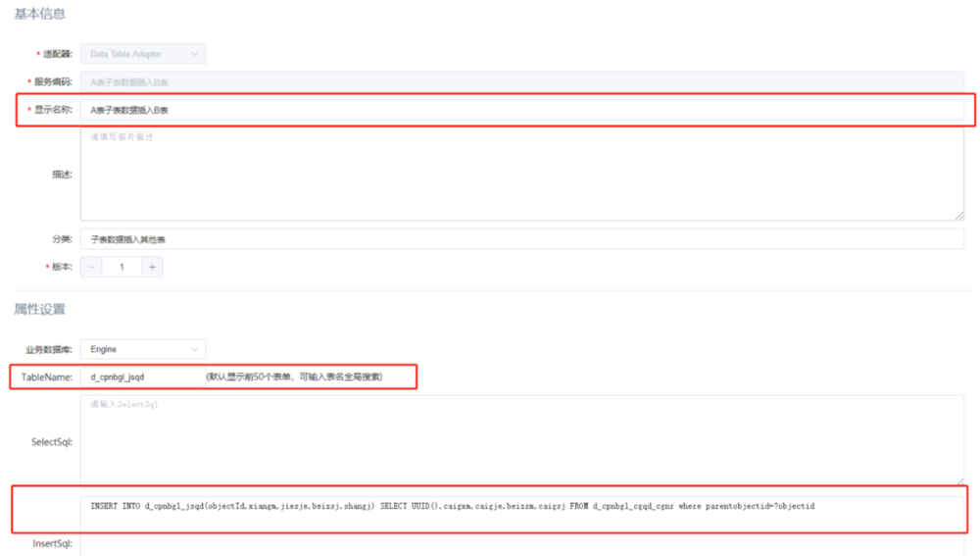Click the plus button of 版本 stepper
Viewport: 980px width, 556px height.
pos(152,267)
